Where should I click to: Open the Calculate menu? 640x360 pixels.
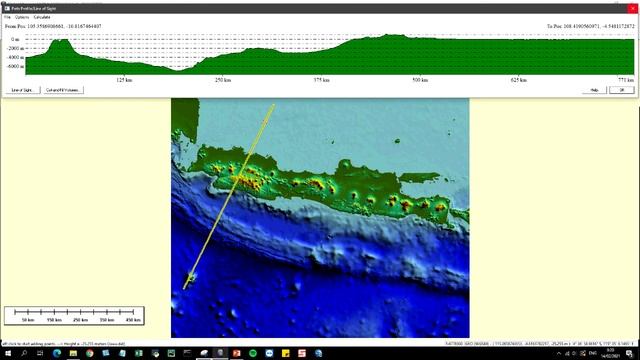(42, 17)
